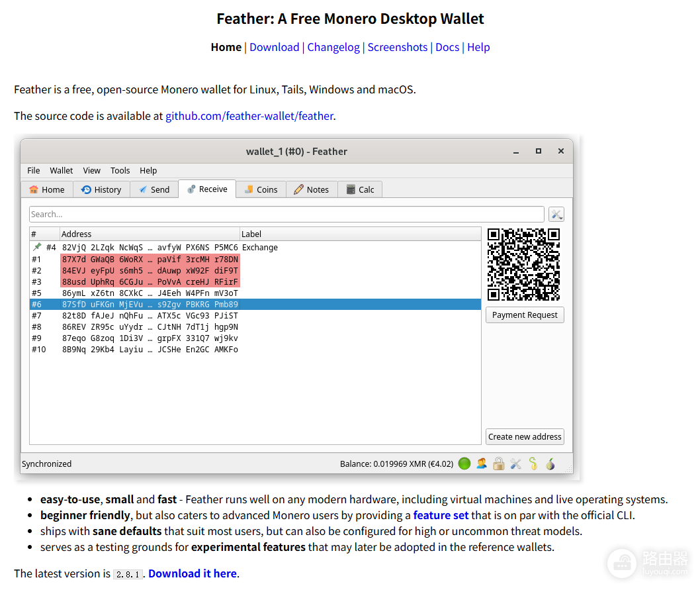This screenshot has height=590, width=700.
Task: Click the Download it here link
Action: coord(193,573)
